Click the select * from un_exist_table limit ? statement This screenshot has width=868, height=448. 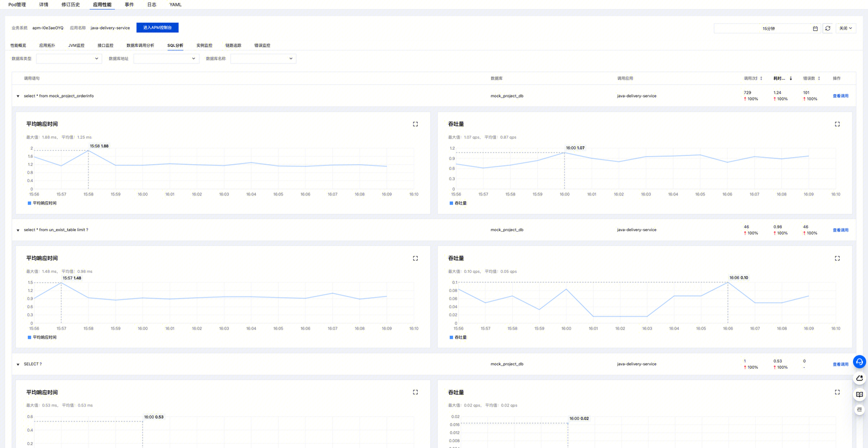tap(56, 230)
